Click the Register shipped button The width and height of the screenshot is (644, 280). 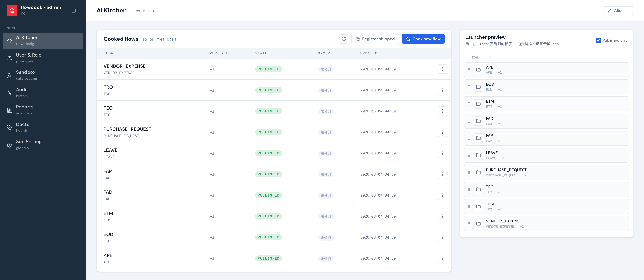375,39
